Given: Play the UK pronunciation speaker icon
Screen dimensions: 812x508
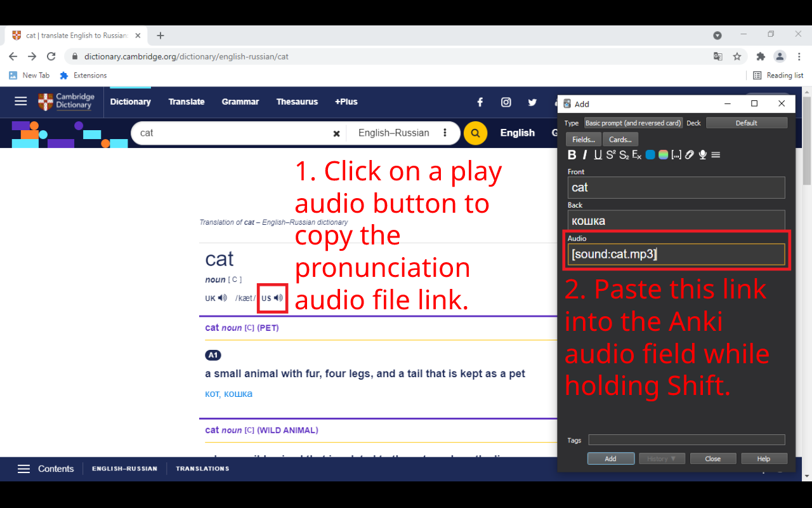Looking at the screenshot, I should [x=221, y=297].
